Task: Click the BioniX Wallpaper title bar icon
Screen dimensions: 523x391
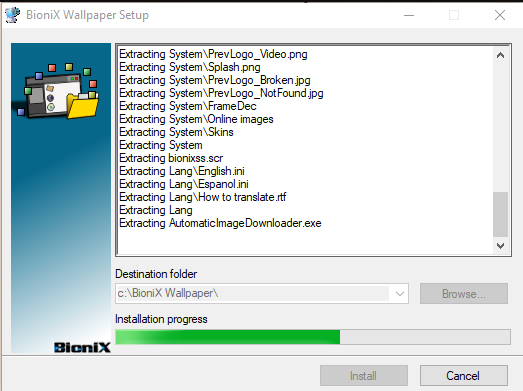Action: [12, 15]
